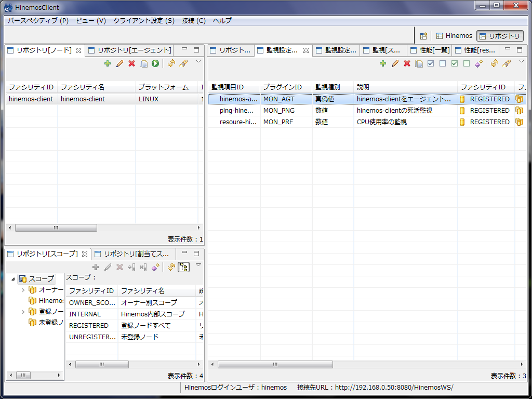Open the view menu arrow in リポジトリ[スコープ] pane
Screen dimensions: 532x399
(199, 265)
